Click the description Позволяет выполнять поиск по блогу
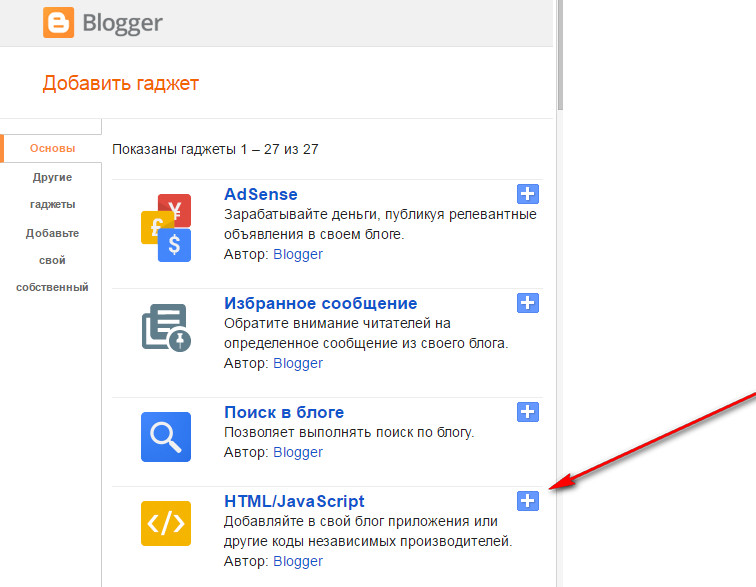Image resolution: width=756 pixels, height=587 pixels. tap(349, 432)
